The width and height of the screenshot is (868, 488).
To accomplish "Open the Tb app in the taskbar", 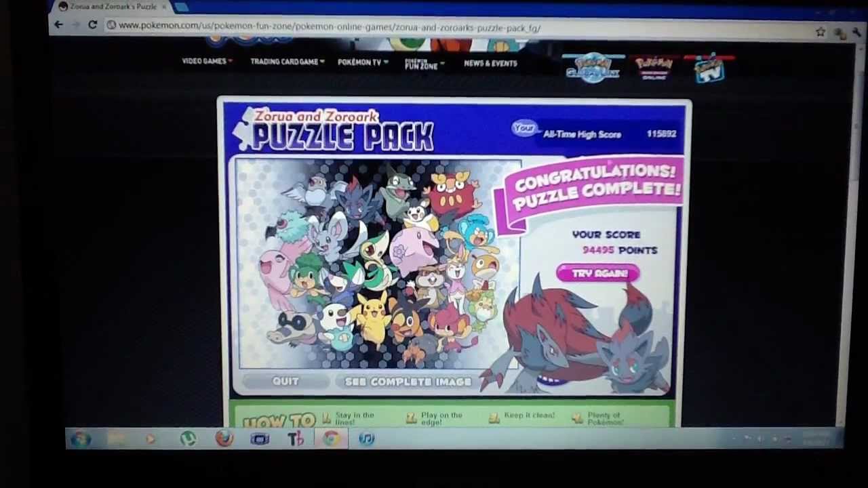I will point(296,439).
